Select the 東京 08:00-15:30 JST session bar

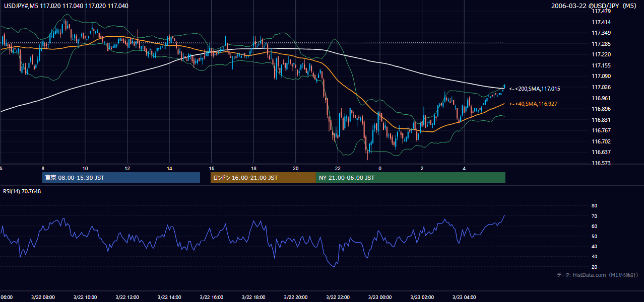point(121,178)
